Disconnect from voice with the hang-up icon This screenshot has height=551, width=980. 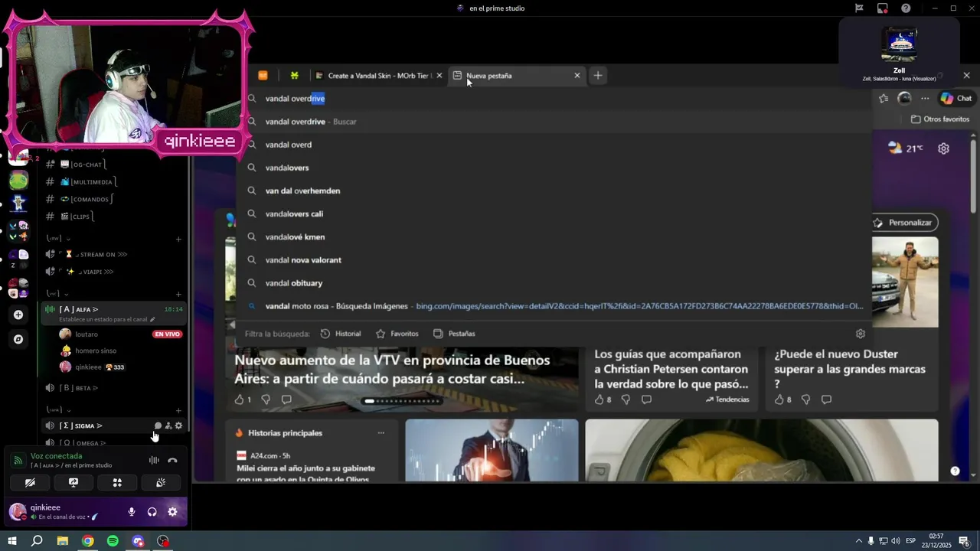(172, 461)
